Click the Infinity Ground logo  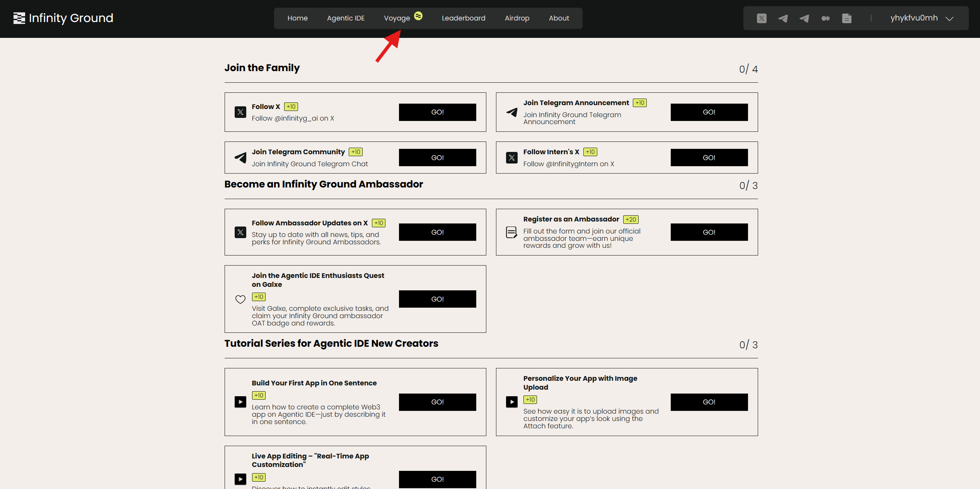(x=63, y=18)
